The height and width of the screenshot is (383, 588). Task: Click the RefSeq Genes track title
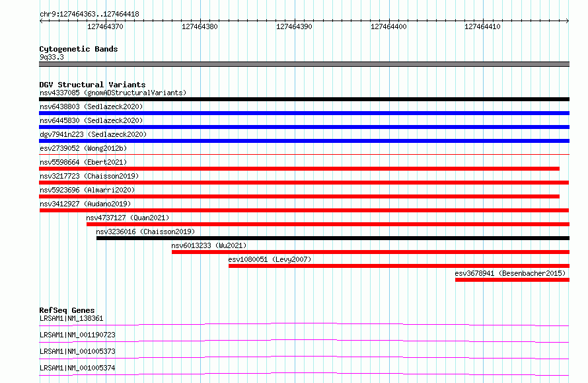(67, 310)
